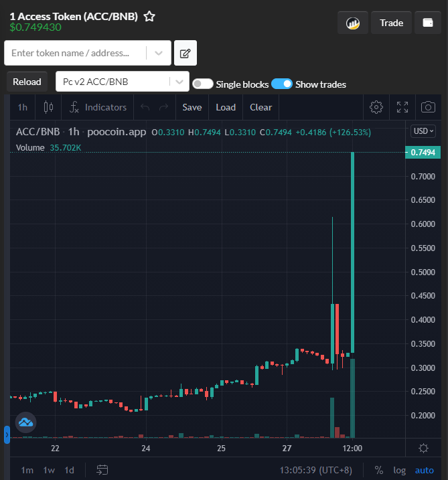Take a chart snapshot with camera

[428, 108]
